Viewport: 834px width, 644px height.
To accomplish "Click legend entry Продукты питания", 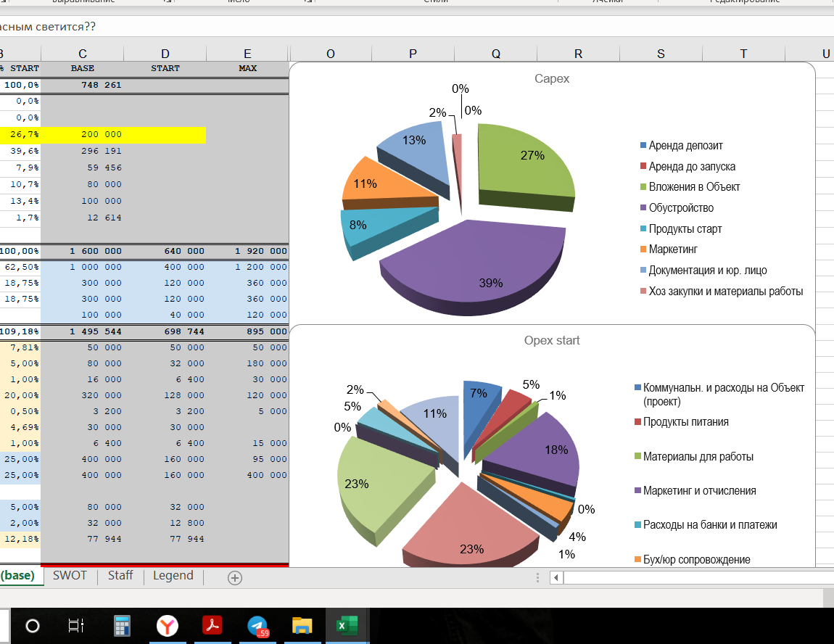I will (x=682, y=421).
